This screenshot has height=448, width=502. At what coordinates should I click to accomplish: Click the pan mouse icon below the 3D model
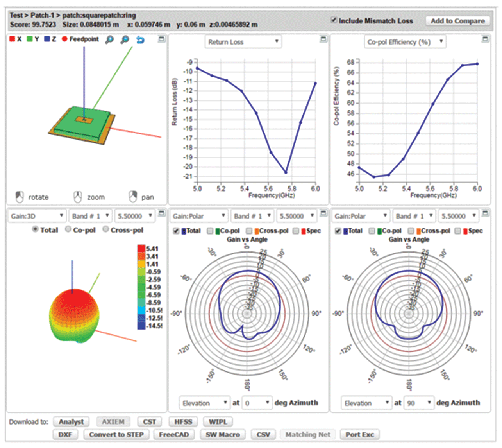(x=133, y=196)
